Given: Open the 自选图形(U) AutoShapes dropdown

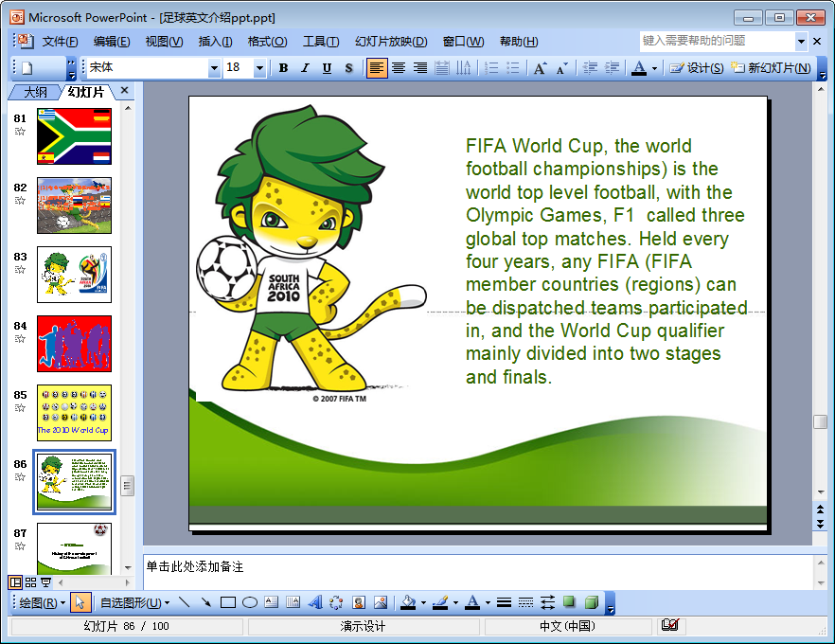Looking at the screenshot, I should (134, 603).
